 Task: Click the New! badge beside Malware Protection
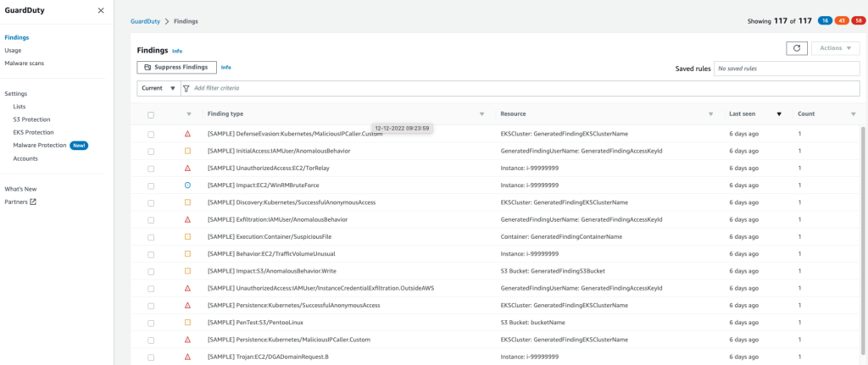pos(79,146)
